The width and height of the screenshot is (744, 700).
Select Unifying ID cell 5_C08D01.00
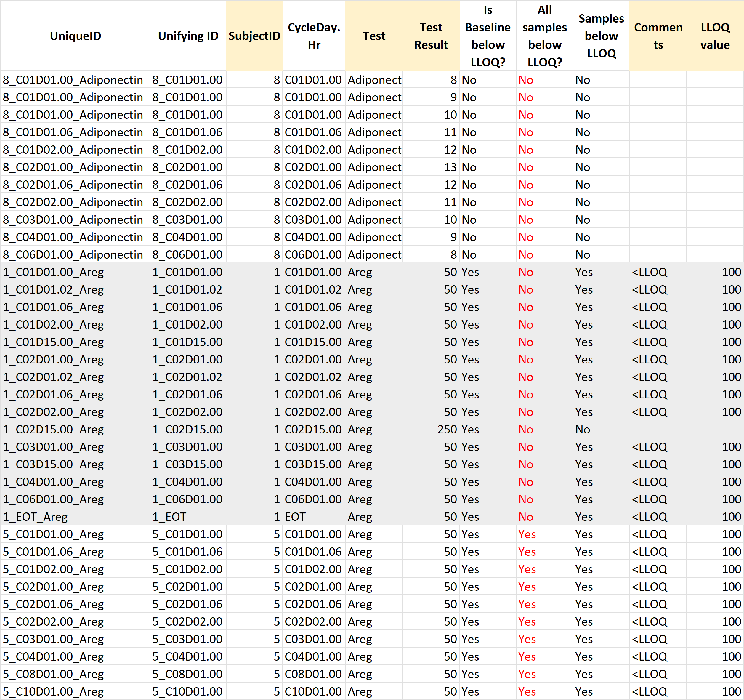click(x=187, y=674)
